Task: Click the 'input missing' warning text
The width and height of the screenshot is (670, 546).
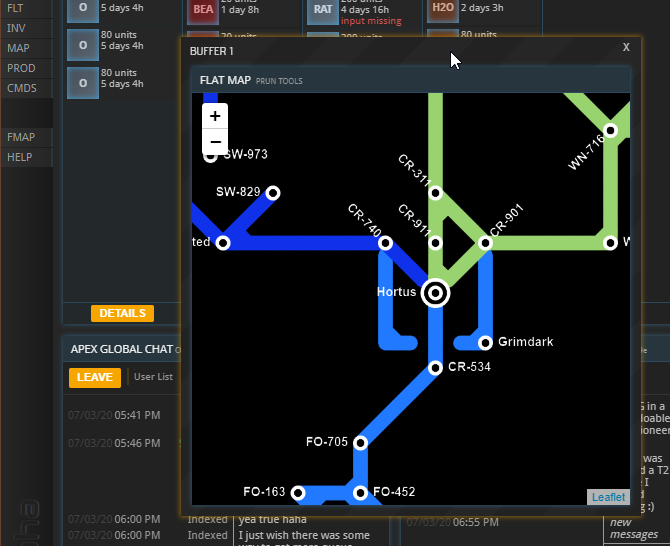Action: tap(371, 21)
